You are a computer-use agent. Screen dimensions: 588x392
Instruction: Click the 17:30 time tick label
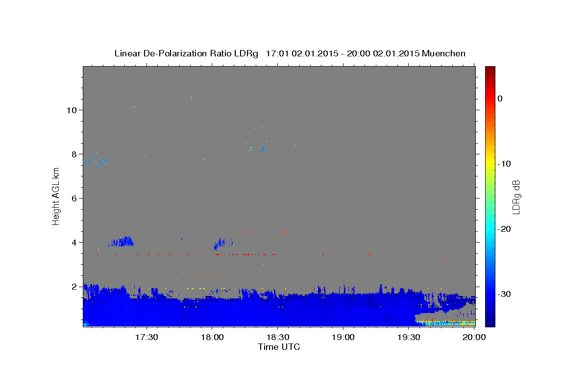[146, 337]
